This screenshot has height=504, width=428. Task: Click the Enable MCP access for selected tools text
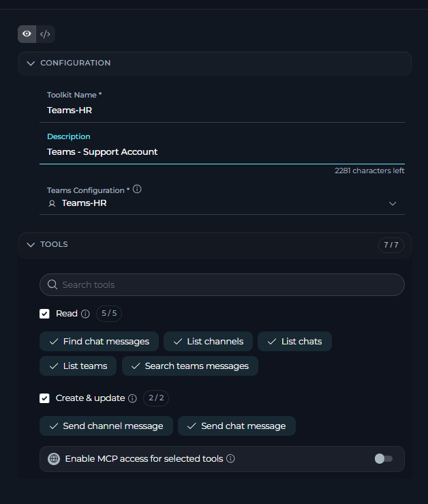(x=144, y=459)
